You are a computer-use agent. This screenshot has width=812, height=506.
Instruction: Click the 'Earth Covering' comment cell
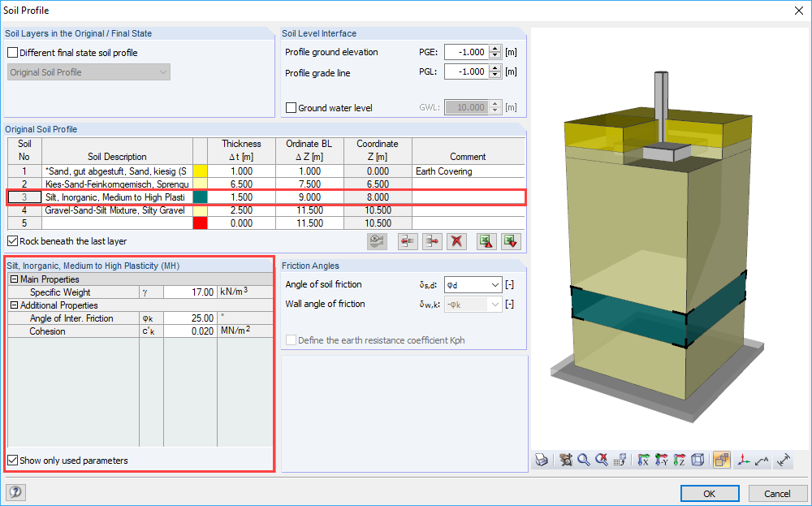coord(469,171)
